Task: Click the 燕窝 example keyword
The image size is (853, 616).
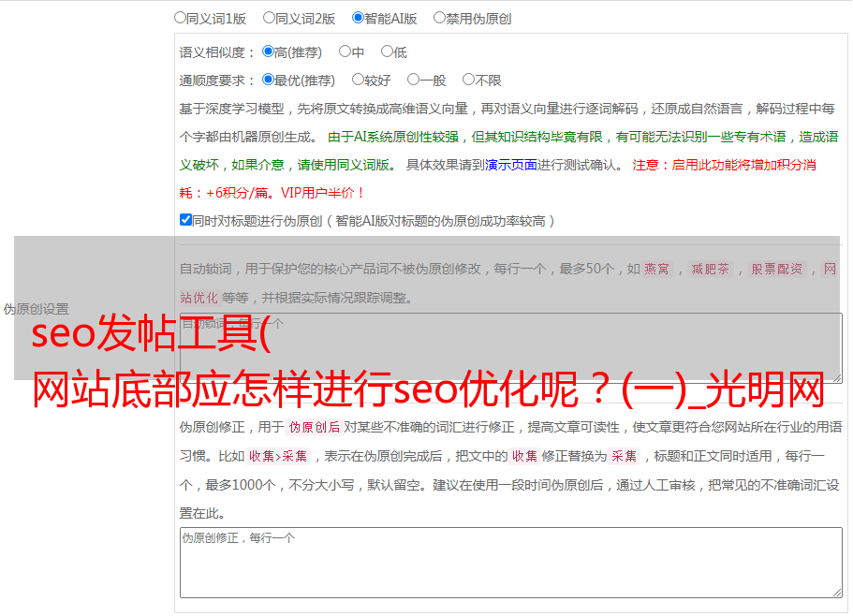Action: (657, 269)
